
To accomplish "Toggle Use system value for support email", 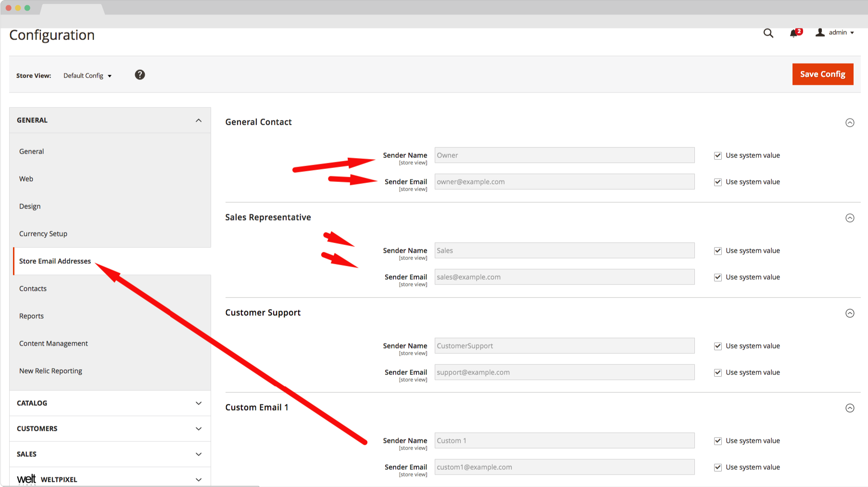I will [x=718, y=372].
